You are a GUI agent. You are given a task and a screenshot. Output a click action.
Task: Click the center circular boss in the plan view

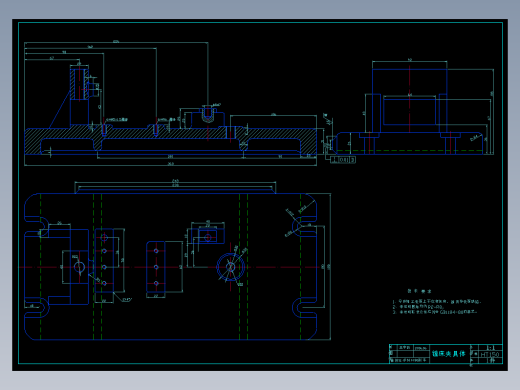pyautogui.click(x=230, y=267)
